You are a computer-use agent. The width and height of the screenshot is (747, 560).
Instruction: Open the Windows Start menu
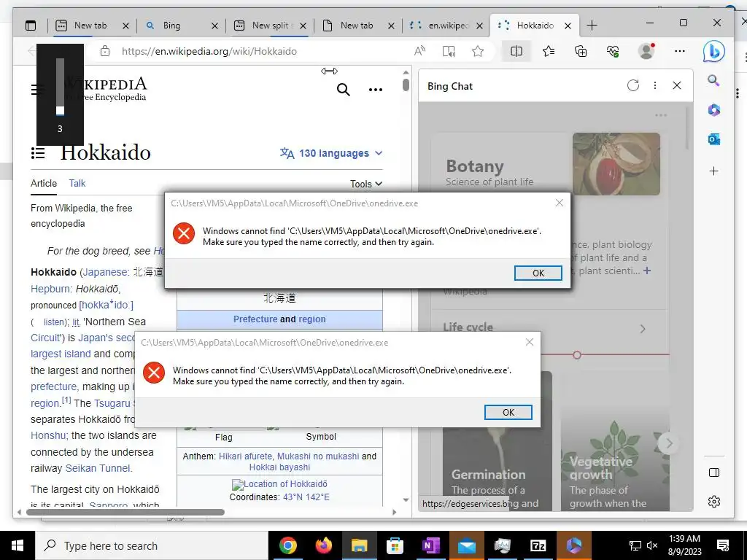pyautogui.click(x=18, y=545)
